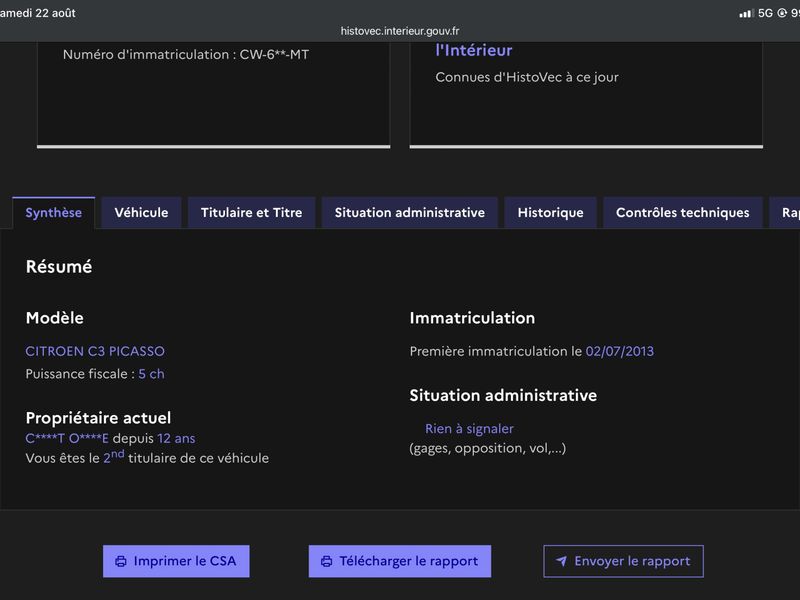This screenshot has width=800, height=600.
Task: Select the partially hidden Rap tab
Action: (x=786, y=213)
